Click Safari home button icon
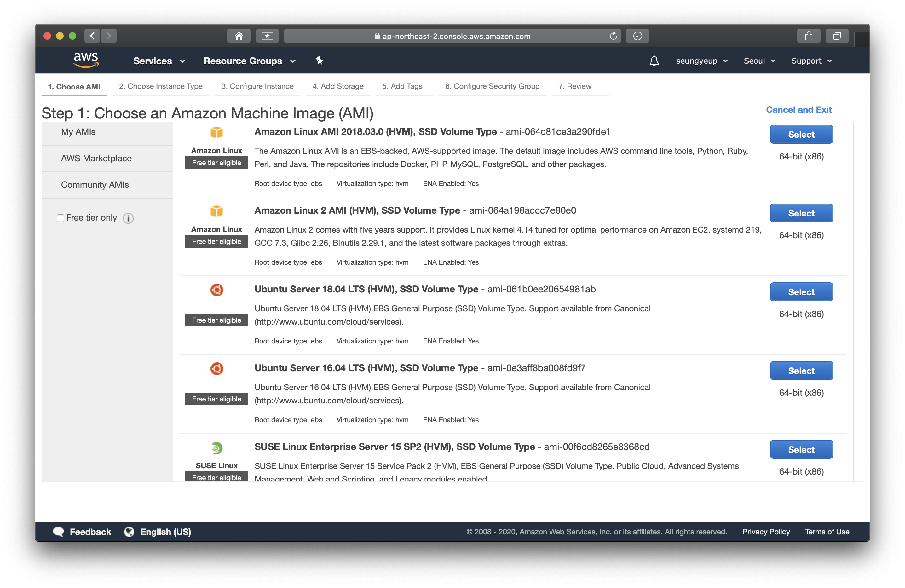The width and height of the screenshot is (905, 588). (x=239, y=36)
